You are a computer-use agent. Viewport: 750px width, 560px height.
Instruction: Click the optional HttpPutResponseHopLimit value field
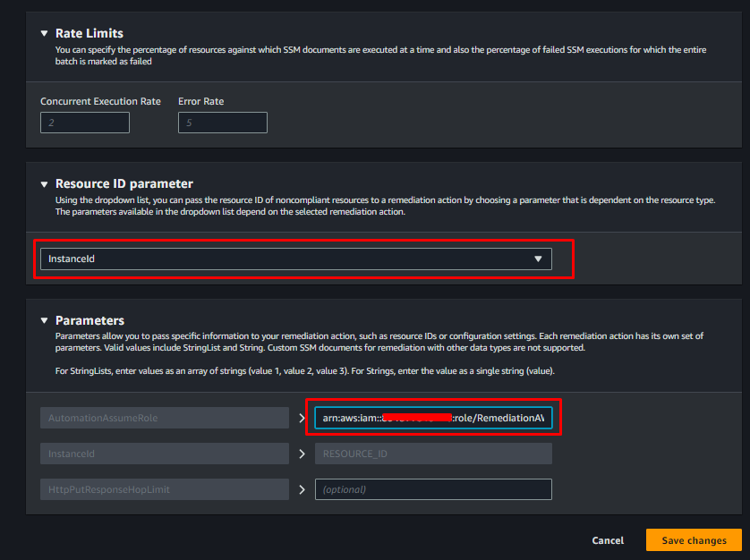point(433,489)
